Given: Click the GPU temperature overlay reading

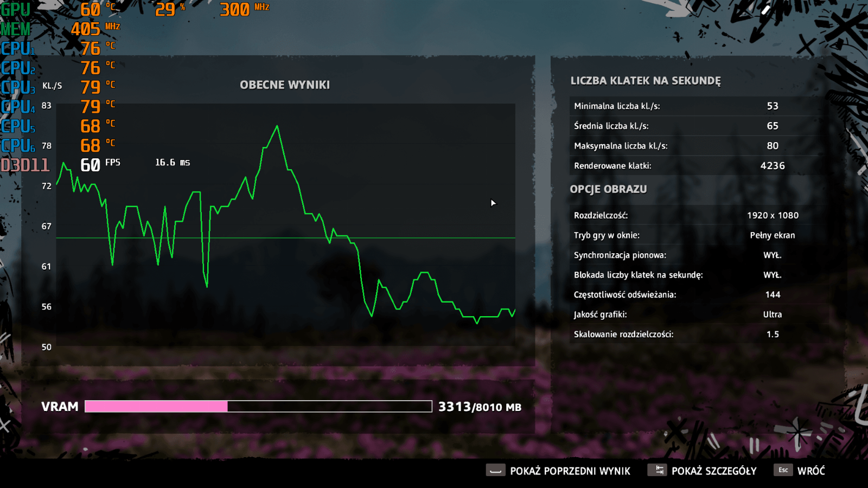Looking at the screenshot, I should click(x=98, y=10).
